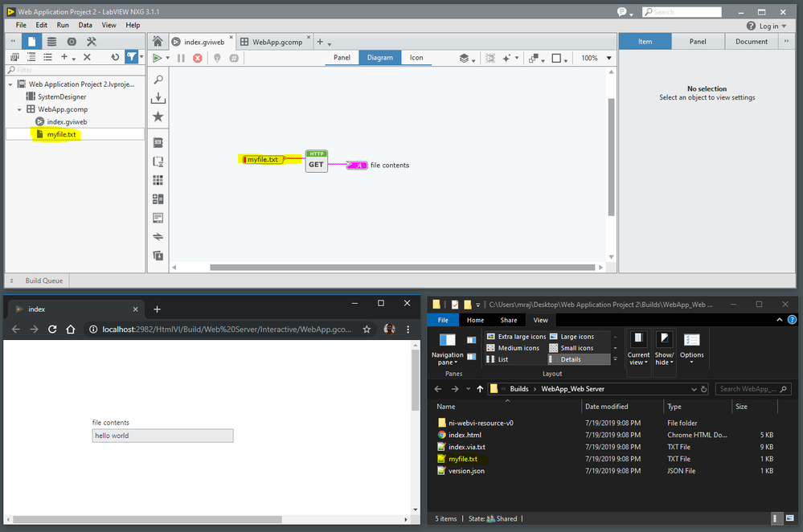Select Large icons layout
The width and height of the screenshot is (803, 532).
pos(572,337)
